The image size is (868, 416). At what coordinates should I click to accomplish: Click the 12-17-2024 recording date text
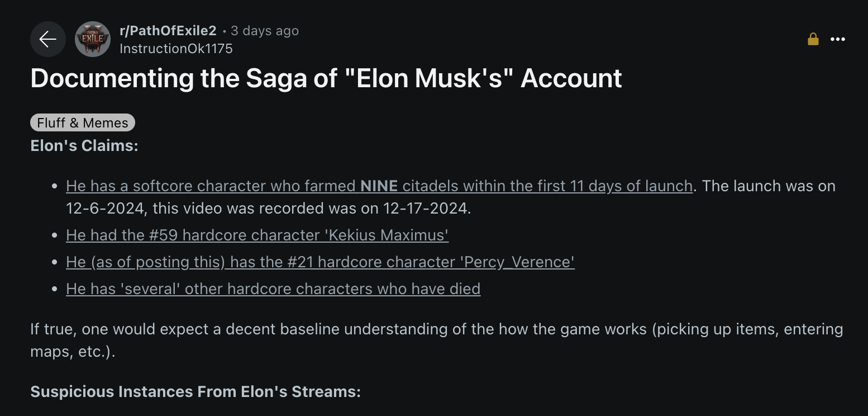(427, 208)
